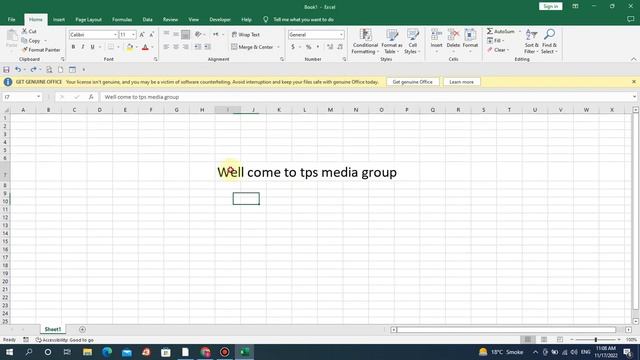Add a new sheet with plus button

point(82,329)
